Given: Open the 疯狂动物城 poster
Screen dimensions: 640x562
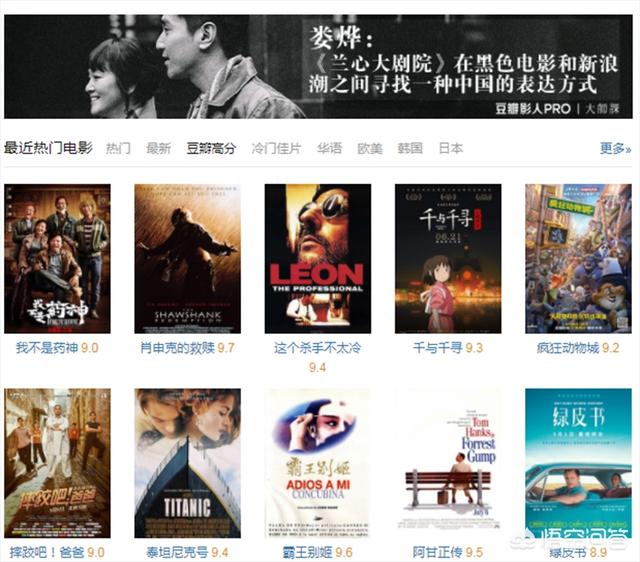Looking at the screenshot, I should click(578, 258).
